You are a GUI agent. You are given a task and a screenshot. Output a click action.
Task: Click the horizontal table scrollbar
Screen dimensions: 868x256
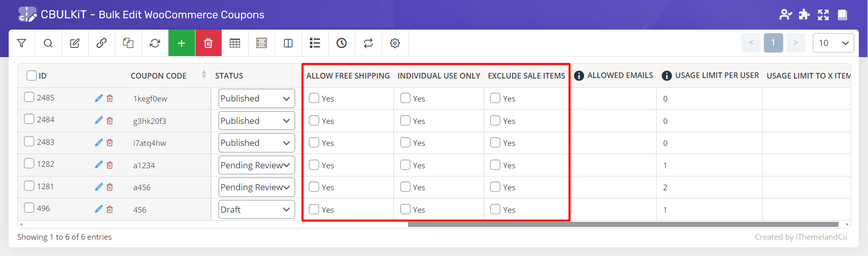[x=623, y=224]
